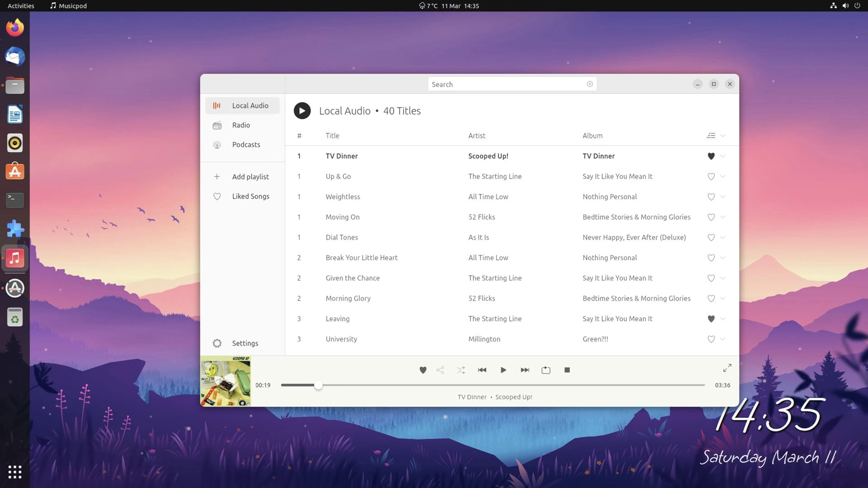Image resolution: width=868 pixels, height=488 pixels.
Task: Open Local Audio in sidebar
Action: coord(242,105)
